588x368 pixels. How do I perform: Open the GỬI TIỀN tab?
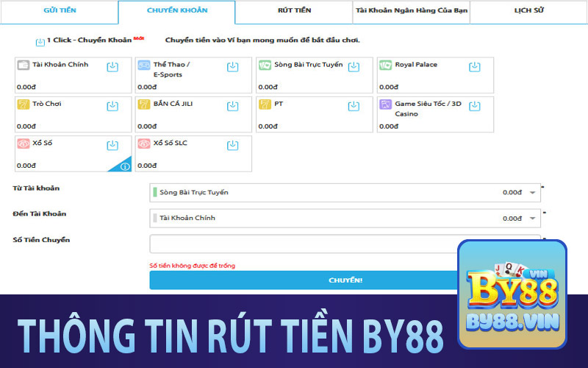pos(60,11)
